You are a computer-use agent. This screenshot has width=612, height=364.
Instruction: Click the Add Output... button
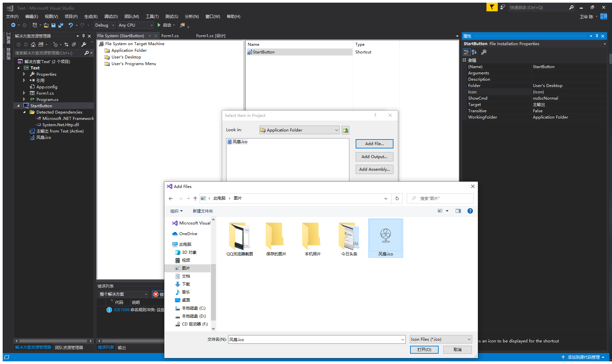click(374, 156)
